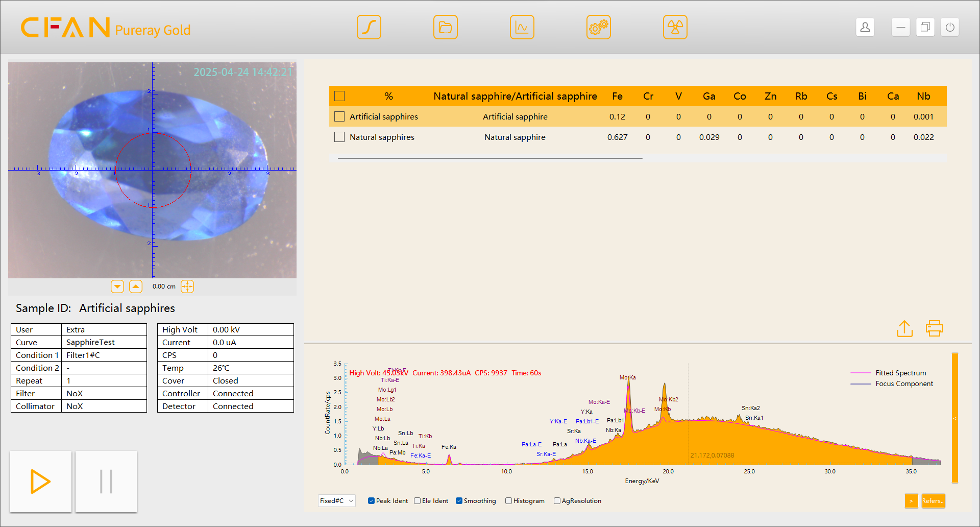Open the Fixed#C dropdown

(337, 501)
